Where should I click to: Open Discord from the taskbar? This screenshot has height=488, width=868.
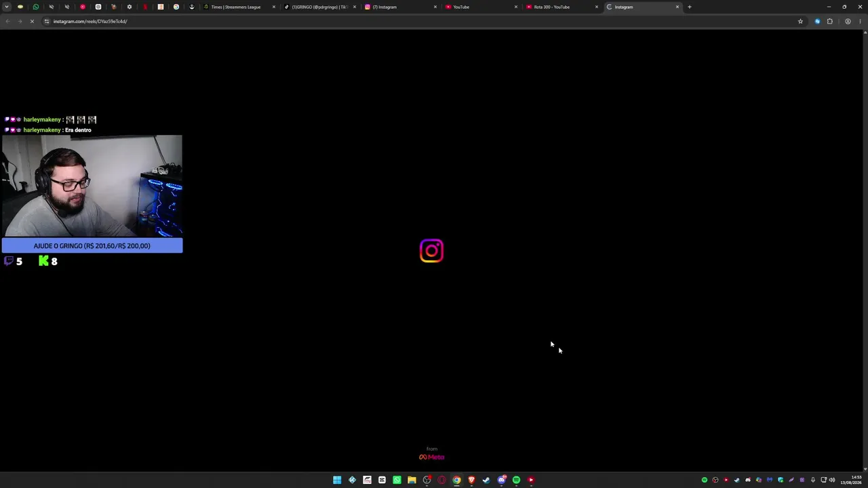pyautogui.click(x=501, y=480)
